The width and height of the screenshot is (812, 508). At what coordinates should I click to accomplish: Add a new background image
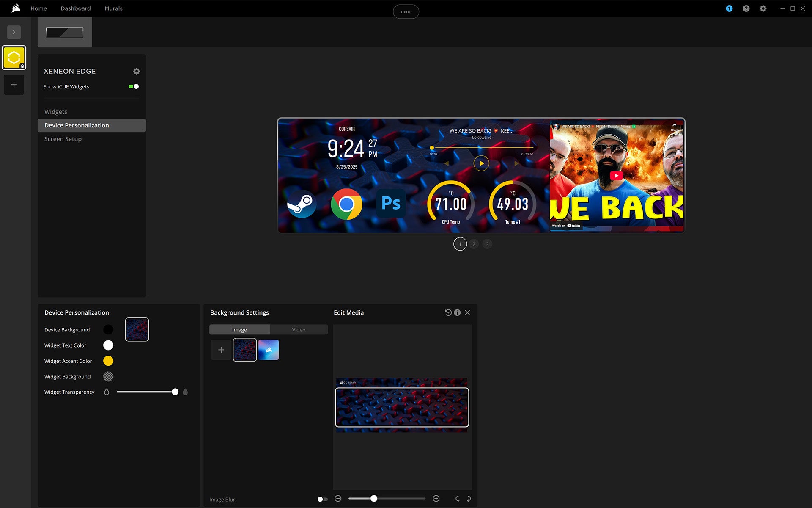pos(221,350)
